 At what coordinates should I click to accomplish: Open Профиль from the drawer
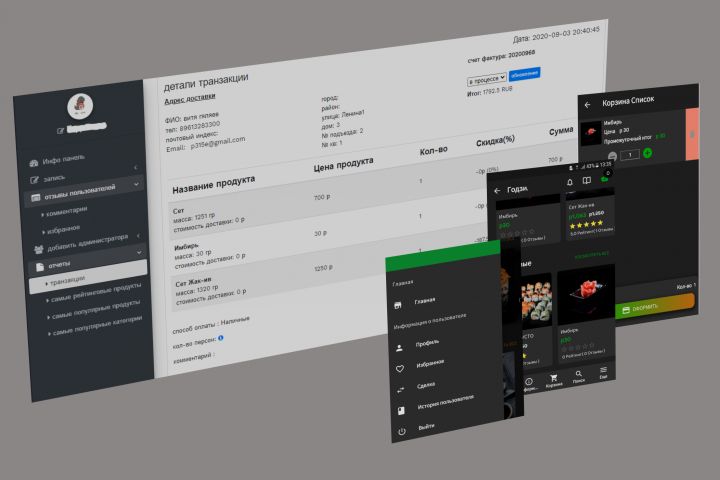pos(427,343)
